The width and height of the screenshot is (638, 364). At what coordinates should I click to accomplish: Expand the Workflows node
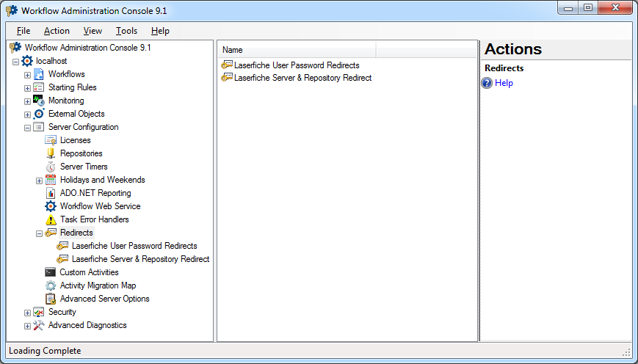27,76
